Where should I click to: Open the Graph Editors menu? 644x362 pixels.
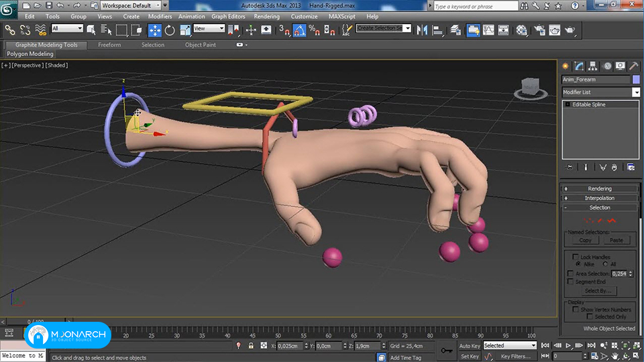tap(228, 16)
